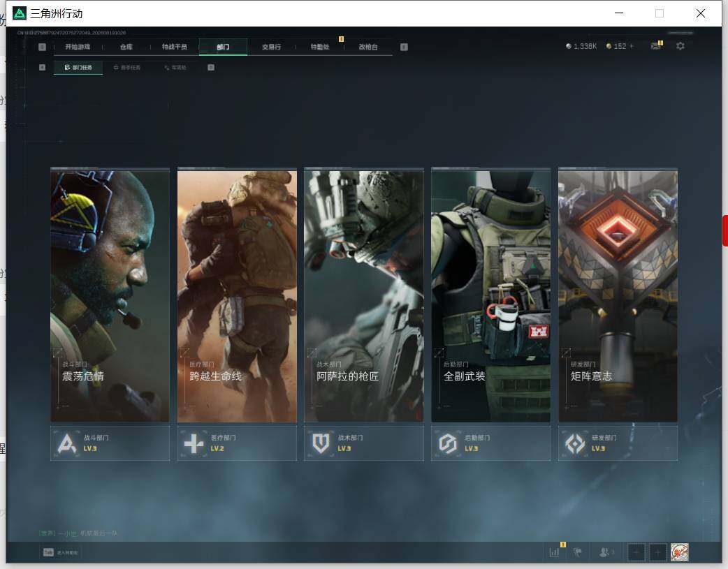Click previous sub-tab key icon before 部门任务

point(42,67)
